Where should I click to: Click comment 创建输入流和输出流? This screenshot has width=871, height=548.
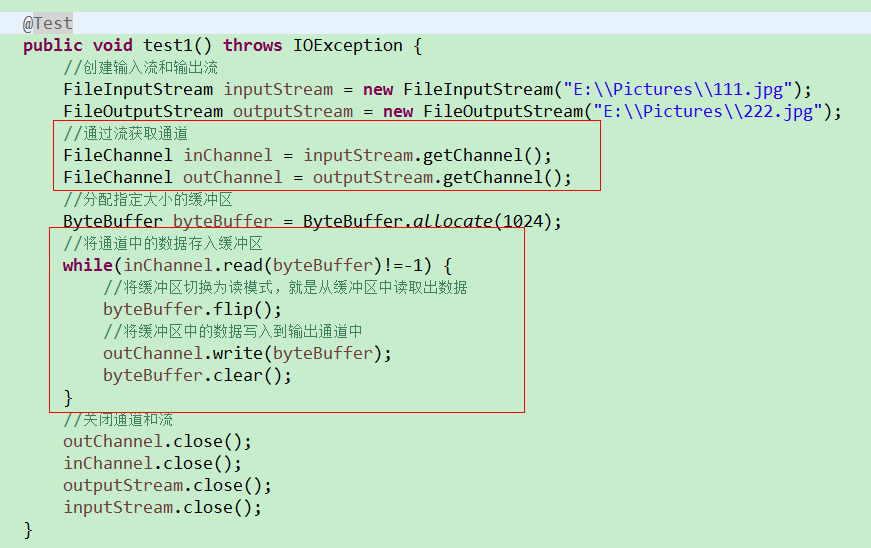tap(141, 68)
